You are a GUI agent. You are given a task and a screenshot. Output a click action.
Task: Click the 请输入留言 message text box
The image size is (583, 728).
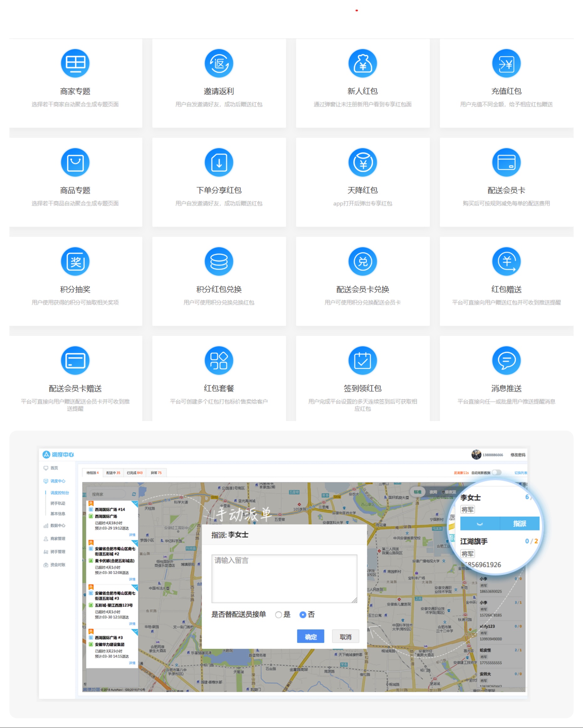[284, 578]
